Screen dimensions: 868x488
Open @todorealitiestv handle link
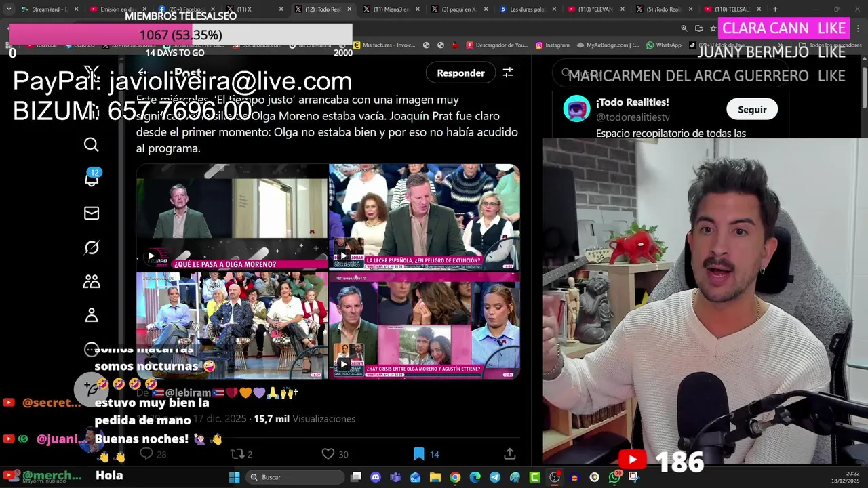[633, 117]
